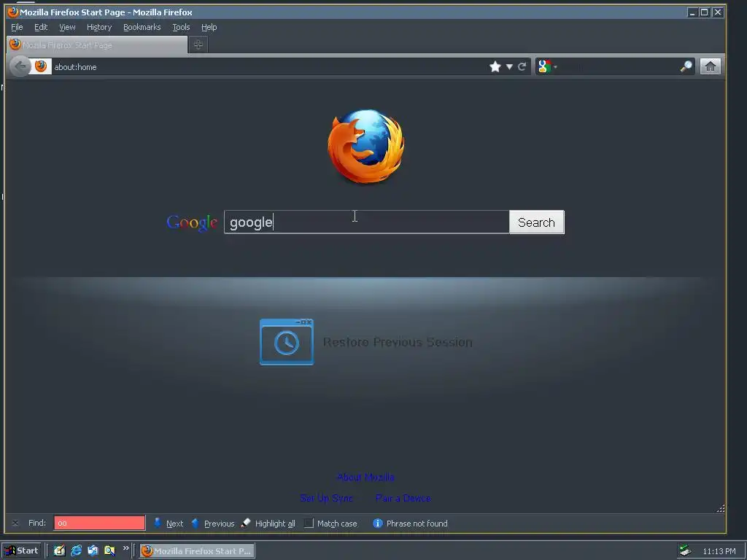The width and height of the screenshot is (747, 560).
Task: Click the Firefox site identity icon in address bar
Action: click(41, 66)
